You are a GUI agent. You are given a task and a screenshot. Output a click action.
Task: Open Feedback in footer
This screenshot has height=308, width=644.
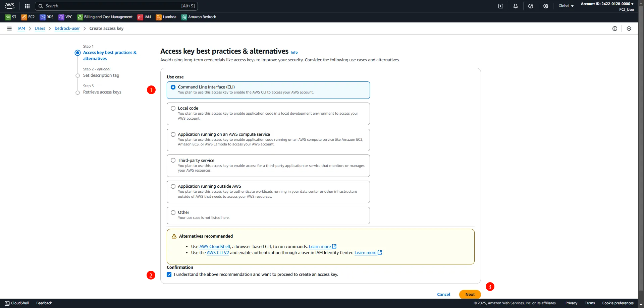pyautogui.click(x=44, y=303)
